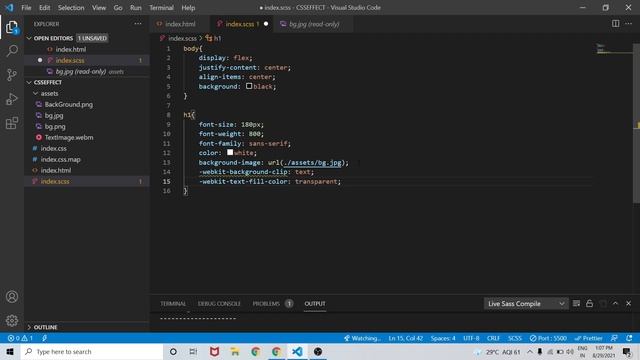
Task: Open the Search view in activity bar
Action: coord(12,51)
